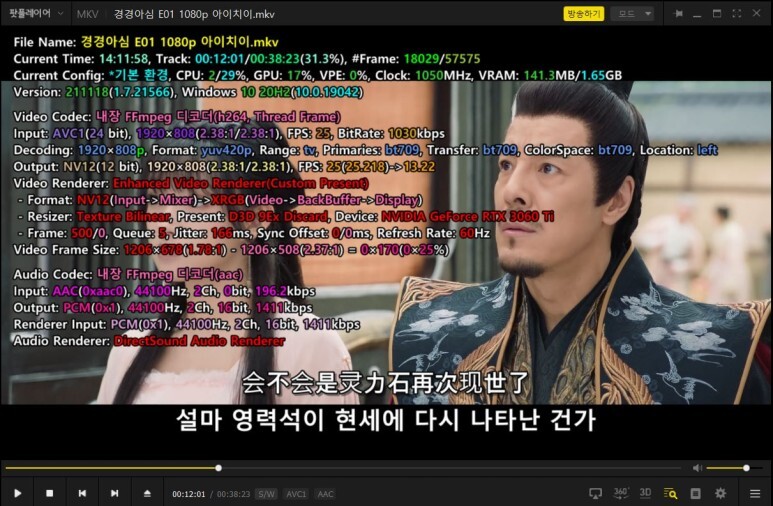
Task: Open the 모드 dropdown
Action: 632,14
